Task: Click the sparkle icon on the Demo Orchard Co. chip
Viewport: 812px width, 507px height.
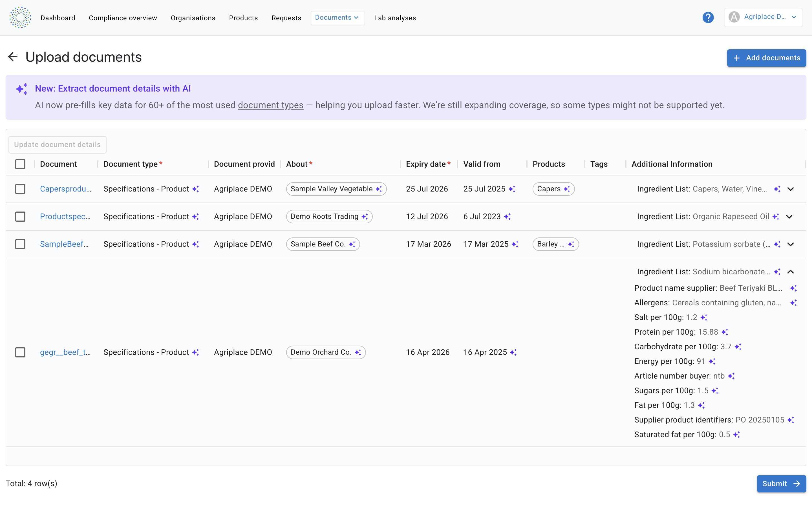Action: pyautogui.click(x=359, y=352)
